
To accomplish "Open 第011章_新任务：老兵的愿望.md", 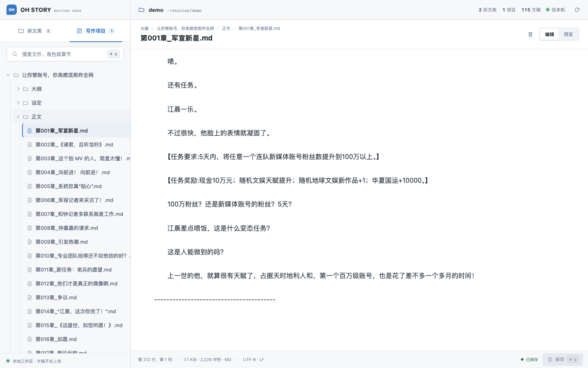I will 76,269.
